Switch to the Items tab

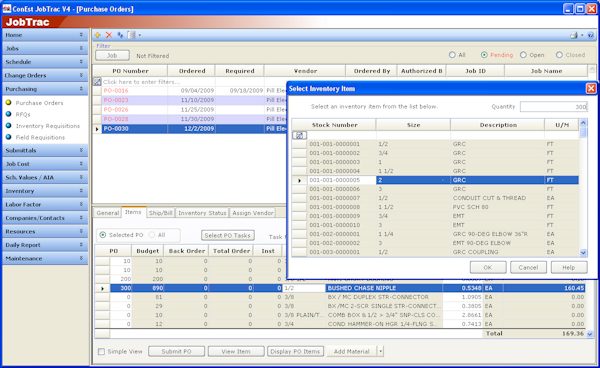coord(133,212)
